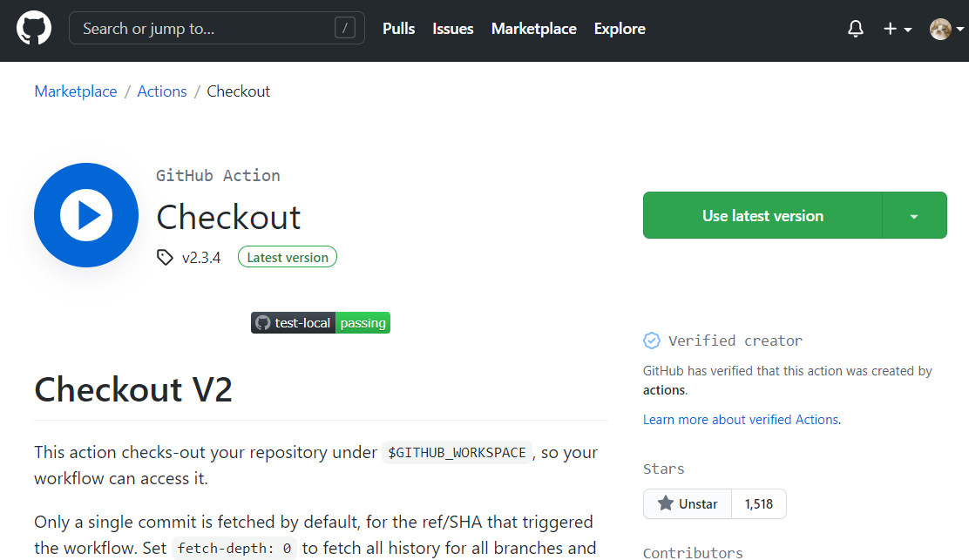Click the verified creator checkmark icon

pos(652,340)
